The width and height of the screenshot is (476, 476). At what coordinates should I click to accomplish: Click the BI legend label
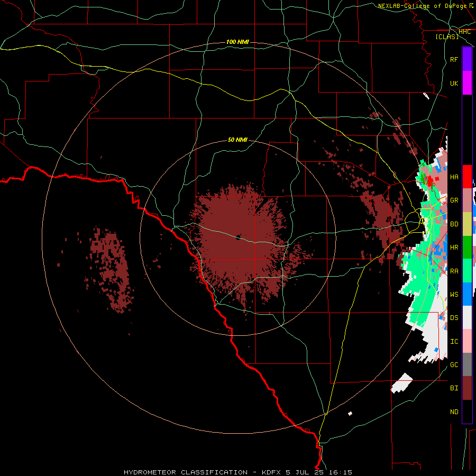(454, 388)
